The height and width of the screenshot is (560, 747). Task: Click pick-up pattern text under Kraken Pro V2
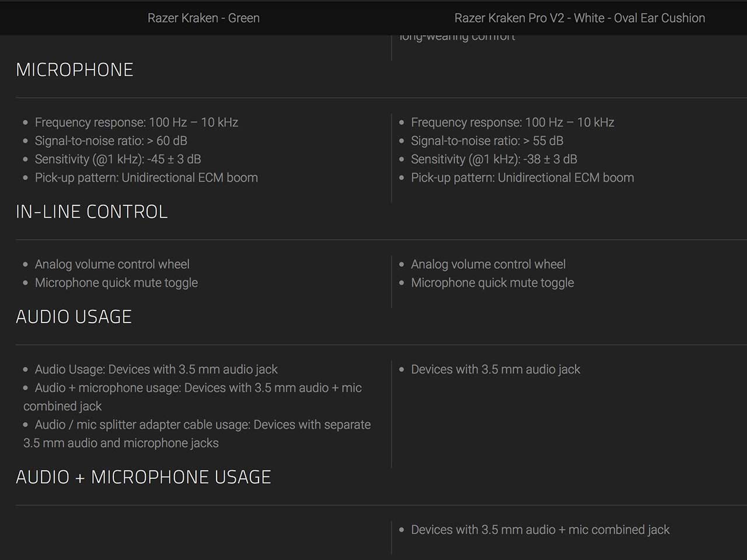pos(522,178)
